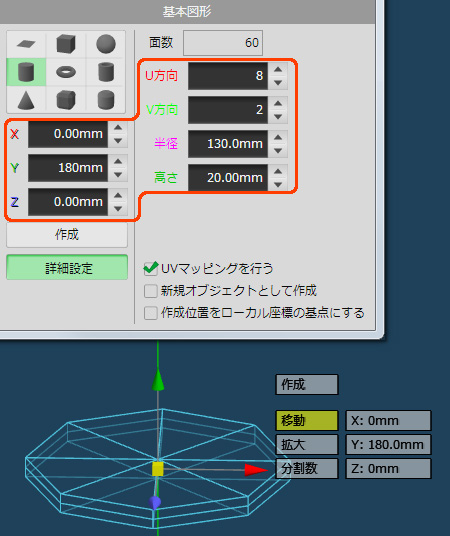Increase U方向 value with up arrow
This screenshot has width=450, height=536.
click(x=278, y=69)
